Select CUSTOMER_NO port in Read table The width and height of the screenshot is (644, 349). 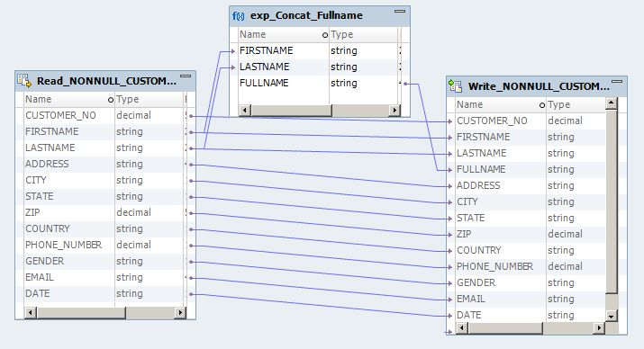click(60, 116)
